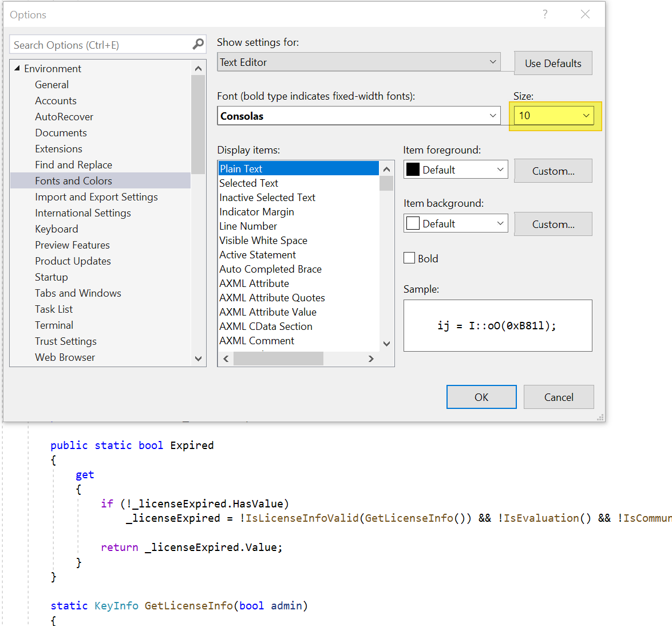Click the Cancel button

(559, 397)
